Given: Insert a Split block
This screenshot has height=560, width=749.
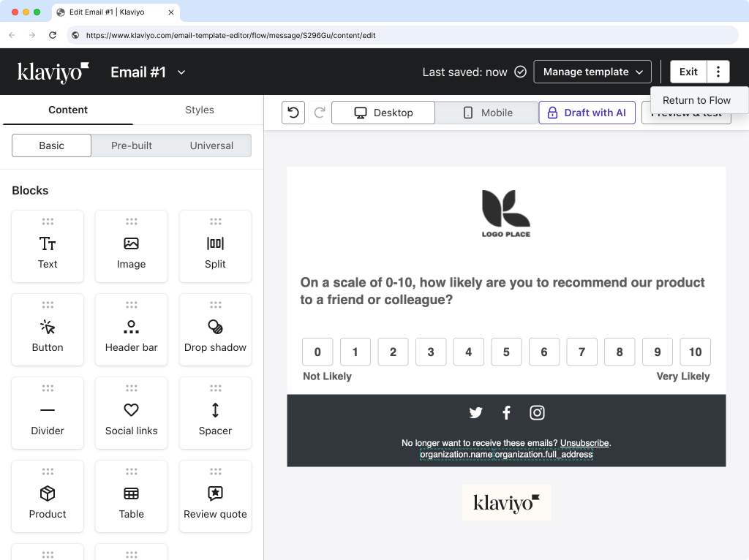Looking at the screenshot, I should [x=215, y=246].
